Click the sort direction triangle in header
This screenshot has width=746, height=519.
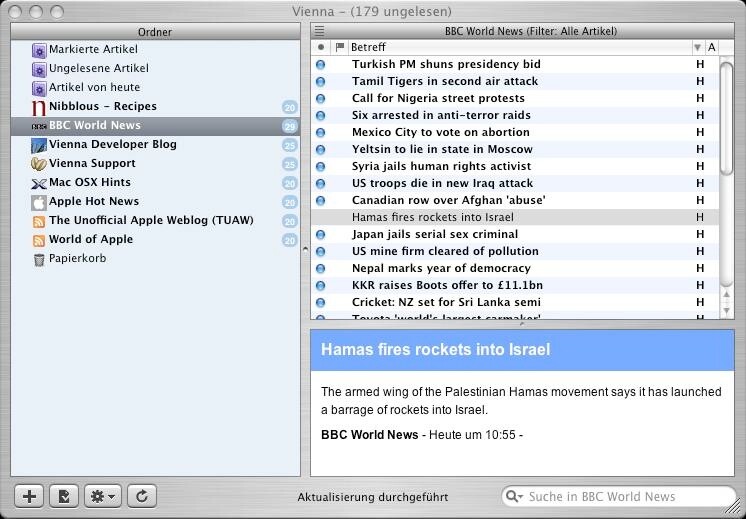pos(697,47)
